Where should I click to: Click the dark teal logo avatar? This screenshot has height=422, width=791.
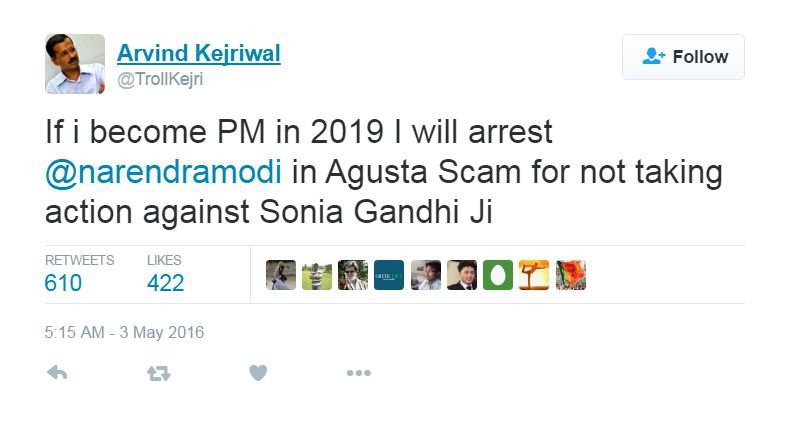pos(389,275)
